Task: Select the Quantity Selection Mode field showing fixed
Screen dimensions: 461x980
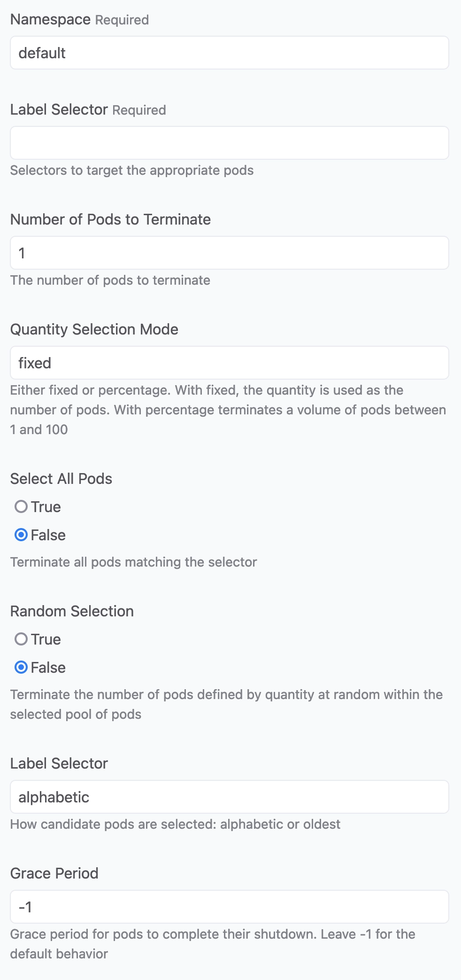Action: 230,363
